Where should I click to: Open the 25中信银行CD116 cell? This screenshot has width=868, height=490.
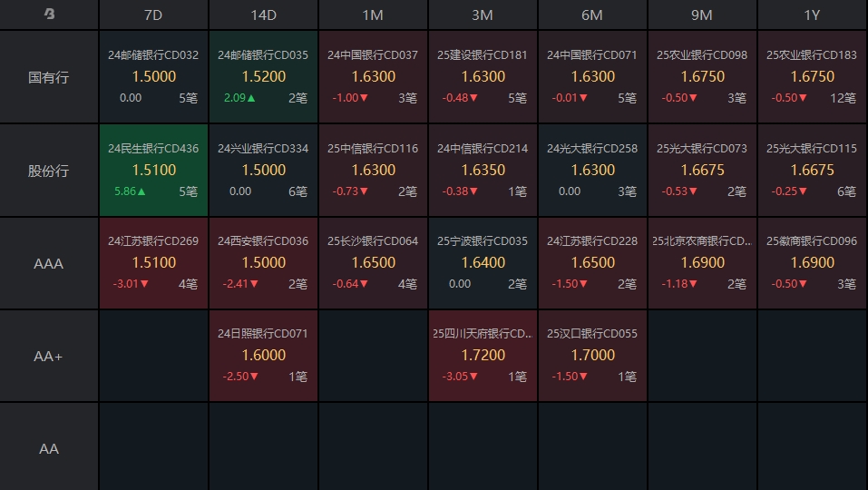tap(373, 170)
